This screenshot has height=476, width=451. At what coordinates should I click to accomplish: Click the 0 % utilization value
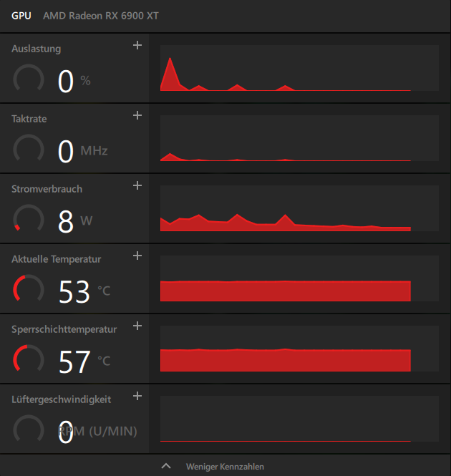tap(74, 81)
